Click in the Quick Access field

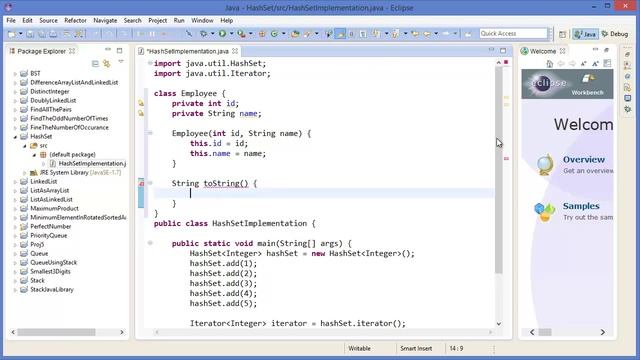tap(513, 33)
